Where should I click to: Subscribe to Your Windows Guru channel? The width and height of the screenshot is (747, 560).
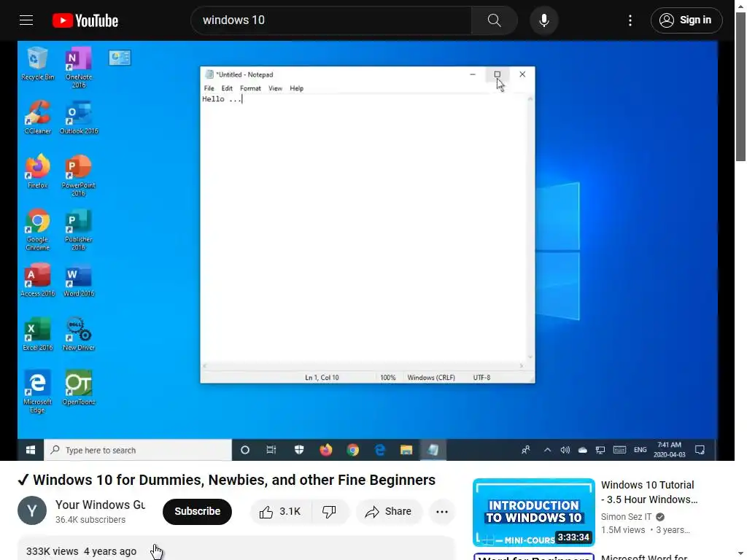click(197, 511)
